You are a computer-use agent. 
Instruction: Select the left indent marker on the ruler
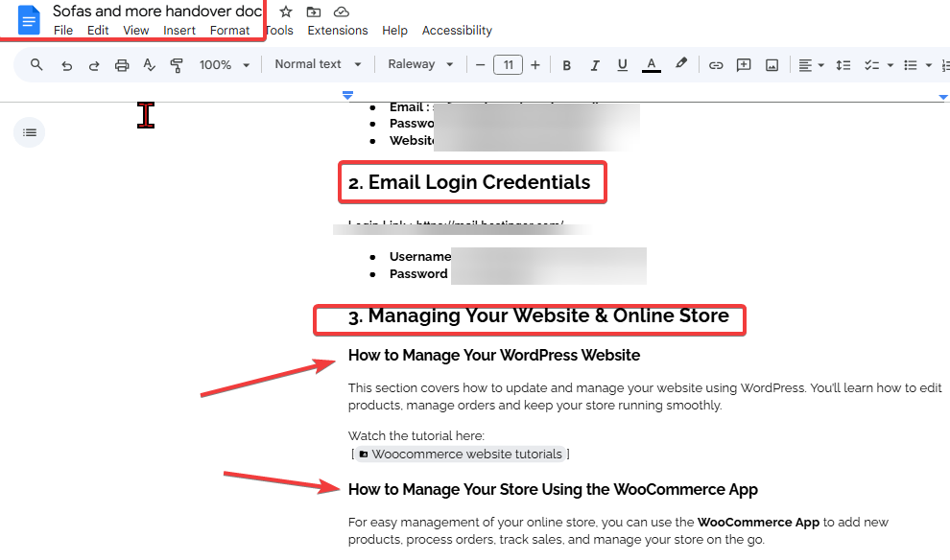[x=347, y=95]
